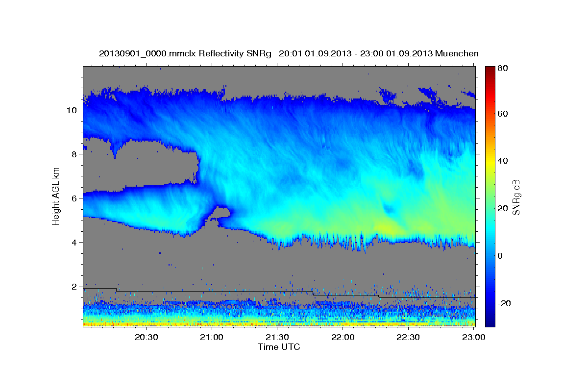
Task: Click the height tick label 10
Action: point(72,110)
